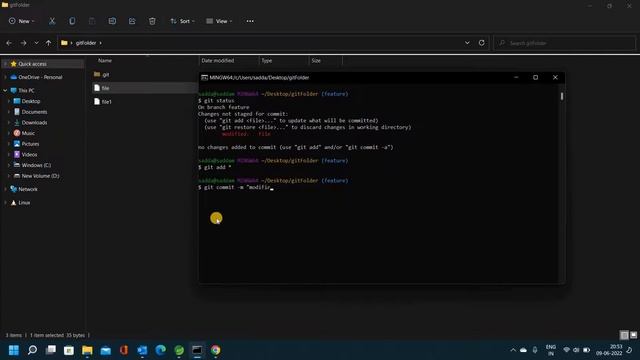This screenshot has height=360, width=640.
Task: Refresh the gitfolder view
Action: [482, 43]
